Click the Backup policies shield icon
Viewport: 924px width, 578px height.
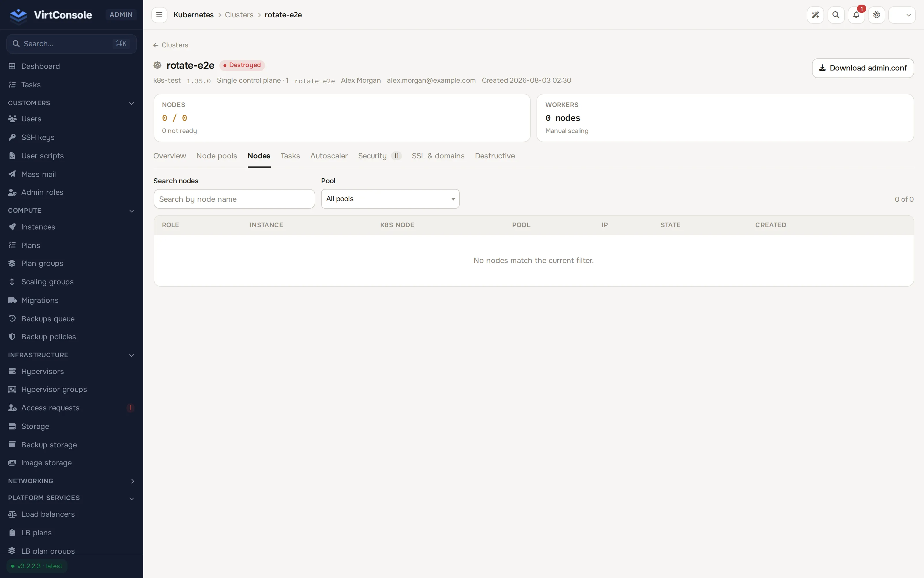tap(12, 337)
